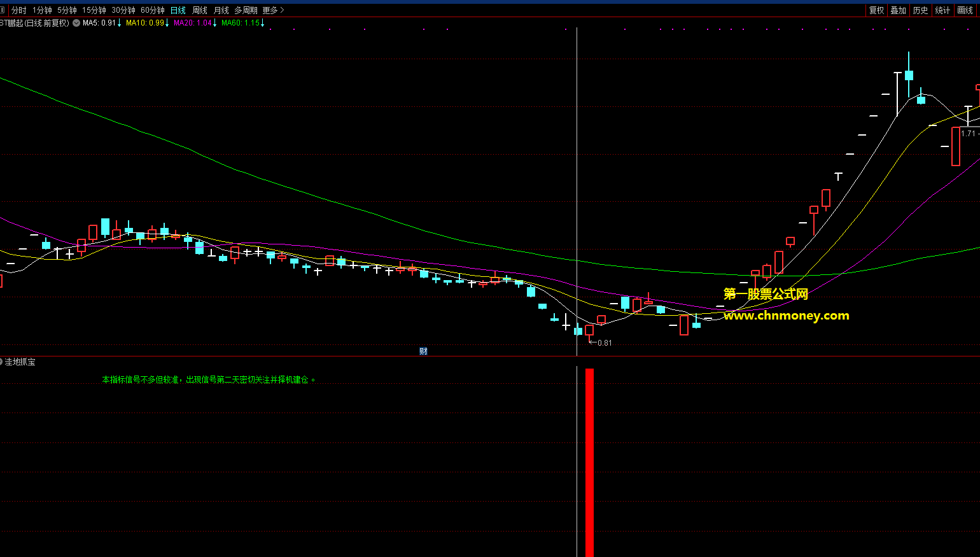
Task: Click the MA5: 0.91 indicator label
Action: [x=102, y=23]
